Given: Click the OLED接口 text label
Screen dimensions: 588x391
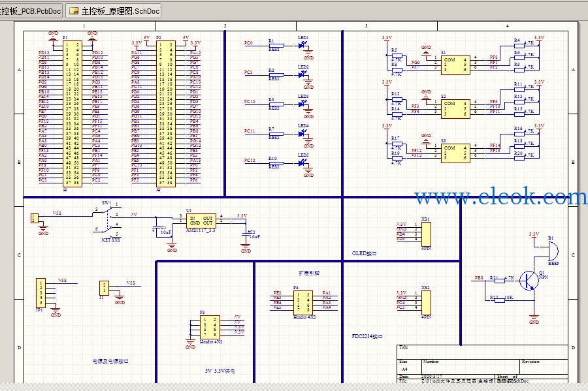Looking at the screenshot, I should [x=364, y=253].
